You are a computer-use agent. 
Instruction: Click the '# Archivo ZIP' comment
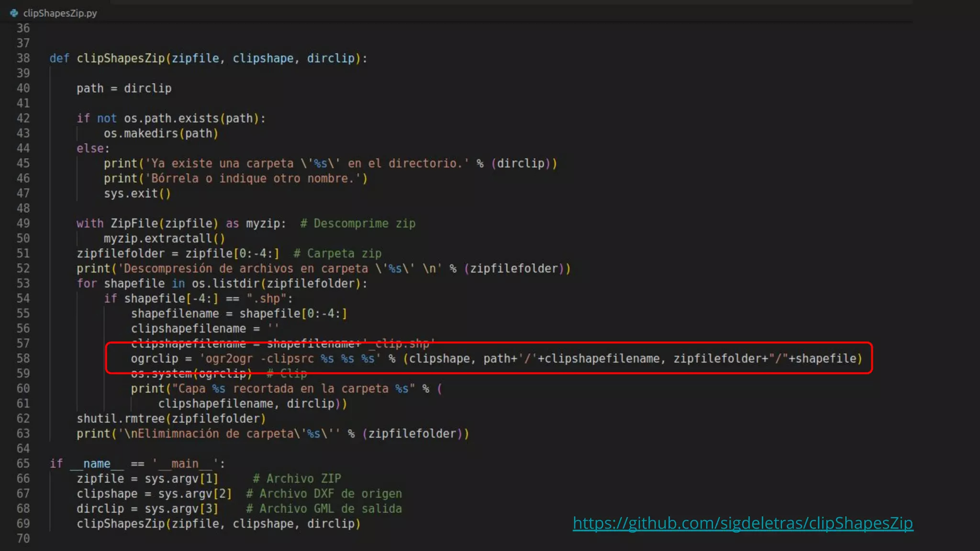click(297, 479)
